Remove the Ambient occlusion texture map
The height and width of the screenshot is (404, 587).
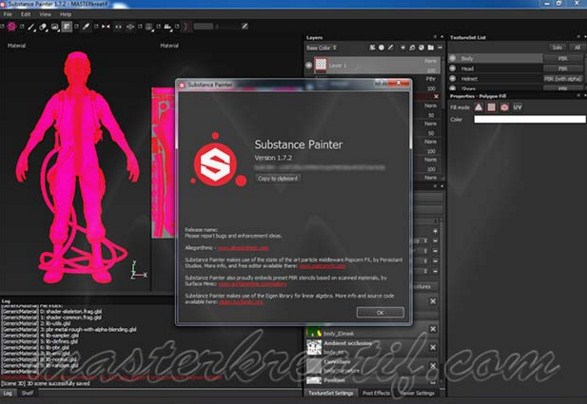coord(433,347)
